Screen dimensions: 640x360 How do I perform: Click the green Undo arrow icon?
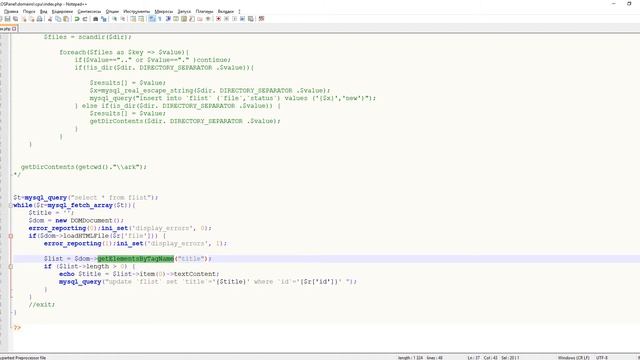pos(77,19)
